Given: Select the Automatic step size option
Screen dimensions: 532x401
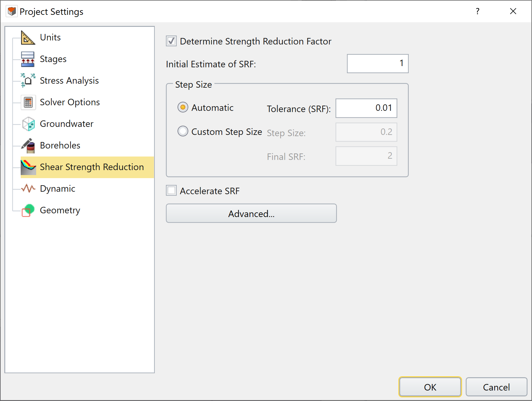Looking at the screenshot, I should tap(183, 107).
